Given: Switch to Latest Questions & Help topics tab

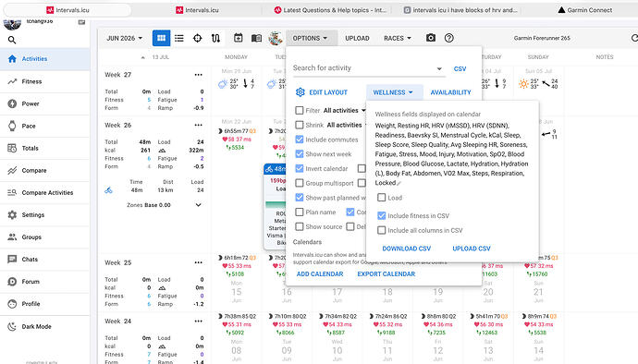Looking at the screenshot, I should (x=330, y=10).
